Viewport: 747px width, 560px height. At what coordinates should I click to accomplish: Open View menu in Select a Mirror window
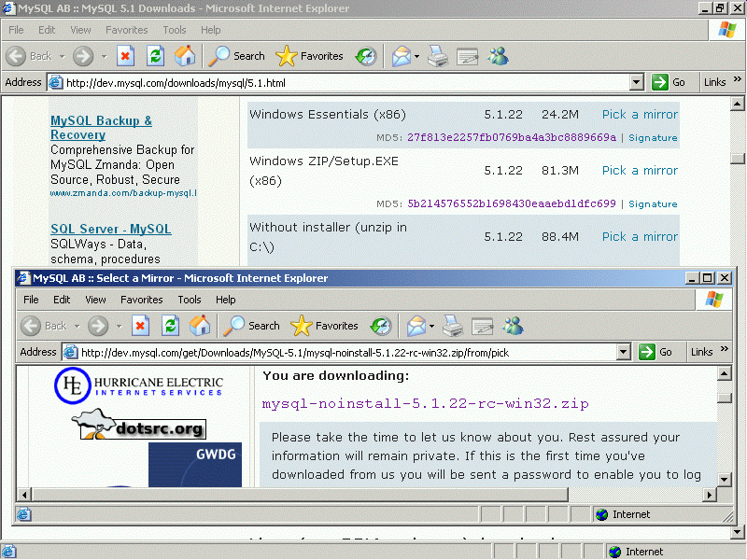[x=95, y=300]
